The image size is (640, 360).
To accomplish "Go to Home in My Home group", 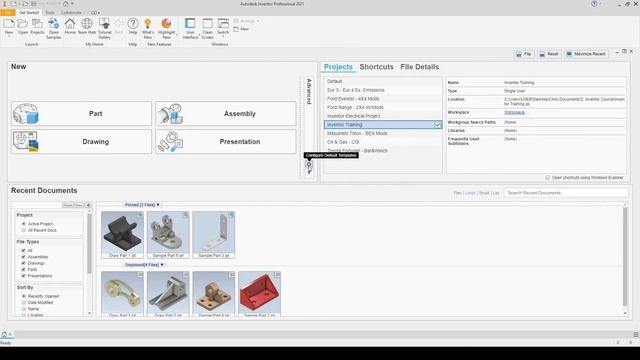I will (x=70, y=27).
